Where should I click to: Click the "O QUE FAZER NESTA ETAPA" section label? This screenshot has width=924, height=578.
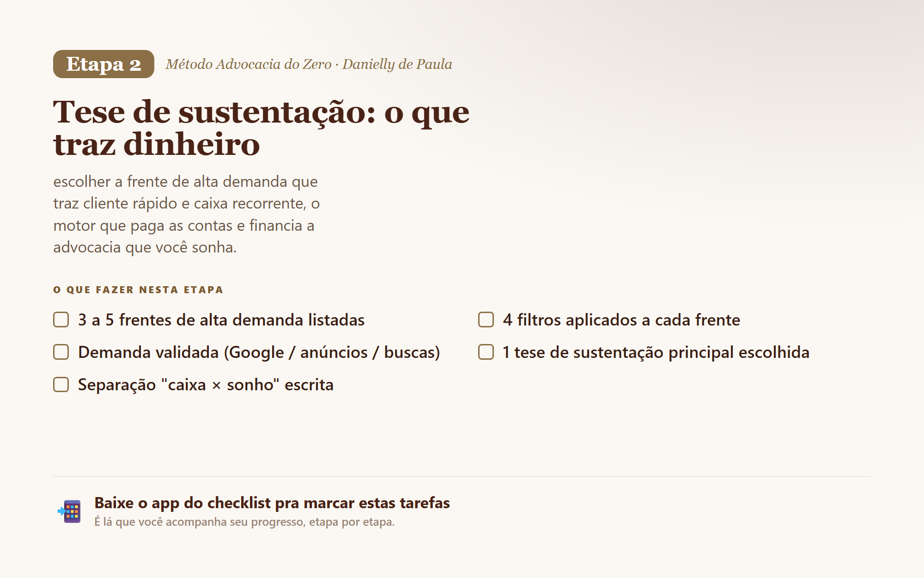point(138,290)
